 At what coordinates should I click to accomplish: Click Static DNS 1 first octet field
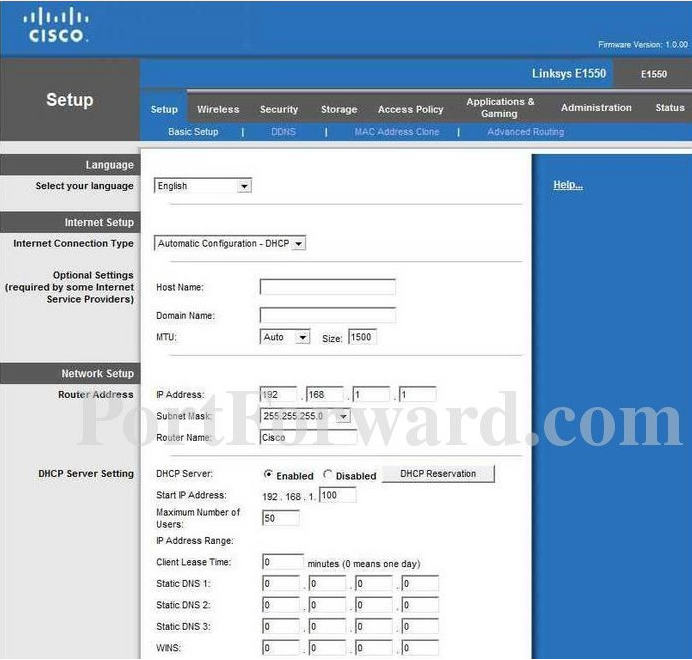tap(281, 583)
